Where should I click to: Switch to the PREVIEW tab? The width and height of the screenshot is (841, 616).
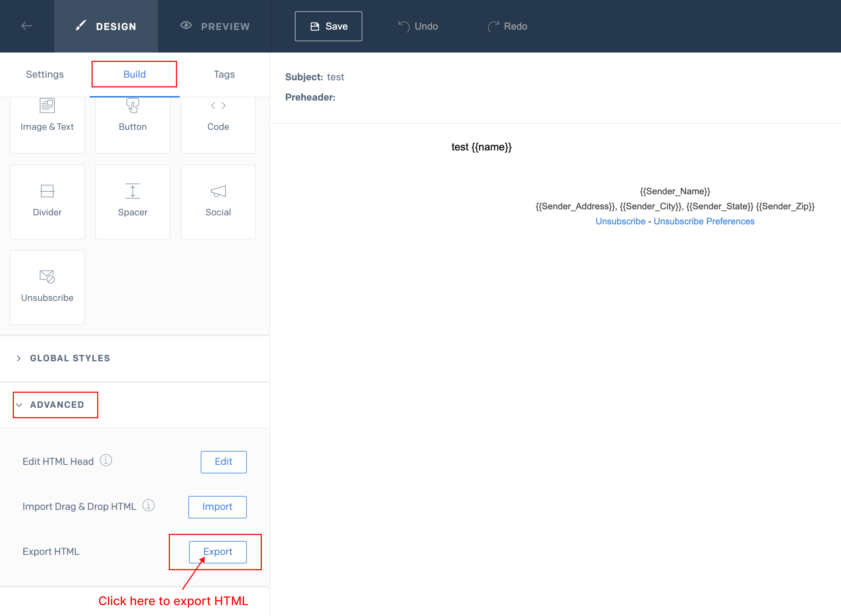(x=215, y=26)
